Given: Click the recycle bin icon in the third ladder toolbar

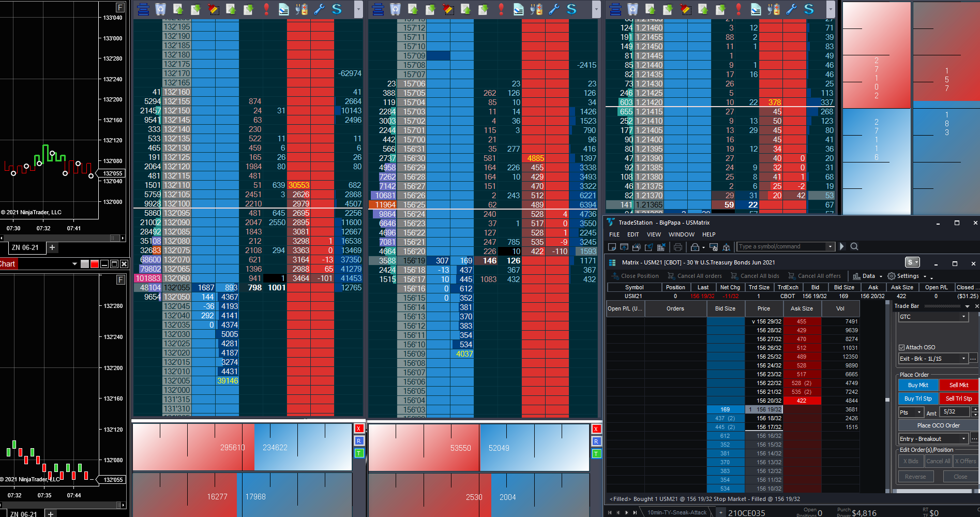Looking at the screenshot, I should pos(632,9).
